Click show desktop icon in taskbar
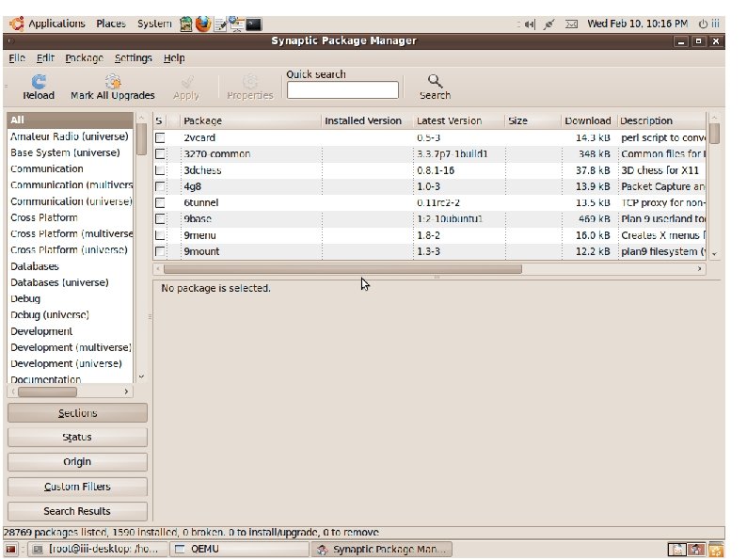The height and width of the screenshot is (560, 747). point(11,550)
